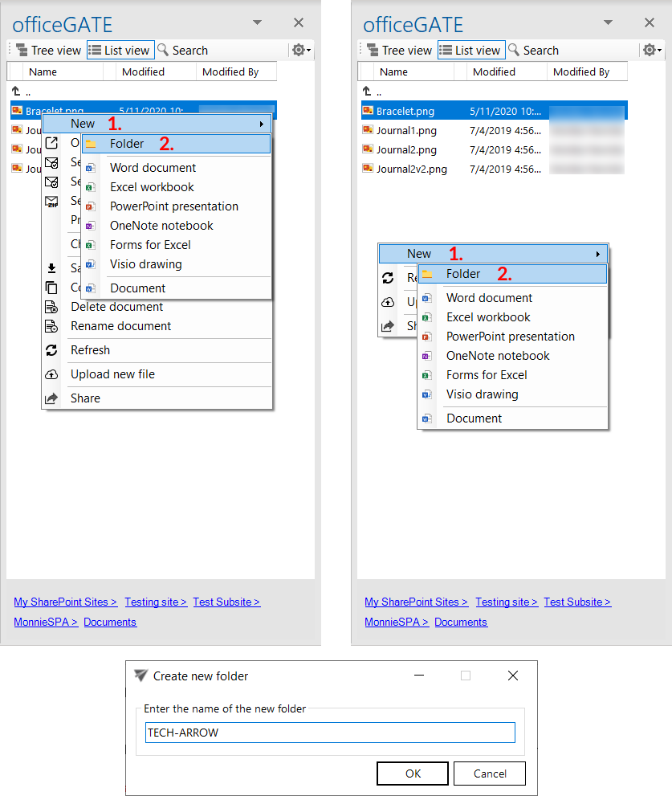
Task: Select List view in the right panel
Action: pyautogui.click(x=470, y=50)
